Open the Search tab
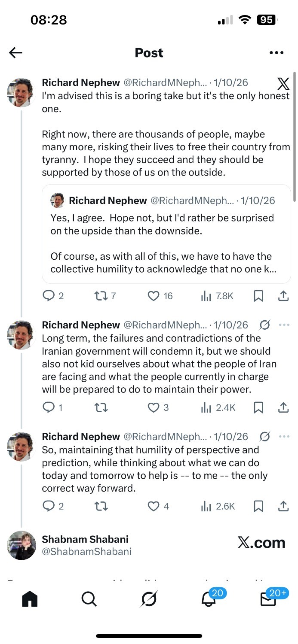Screen dimensions: 298x644 coord(89,599)
